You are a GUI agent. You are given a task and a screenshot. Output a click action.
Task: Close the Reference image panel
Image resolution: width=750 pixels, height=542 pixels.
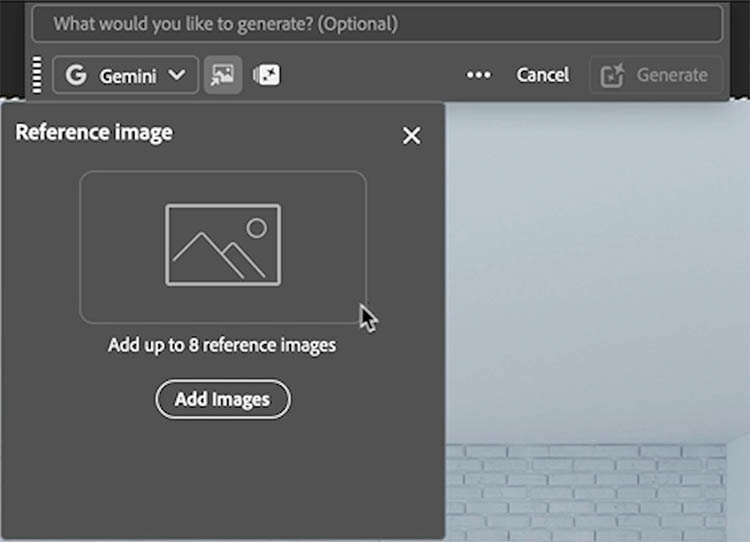[411, 136]
